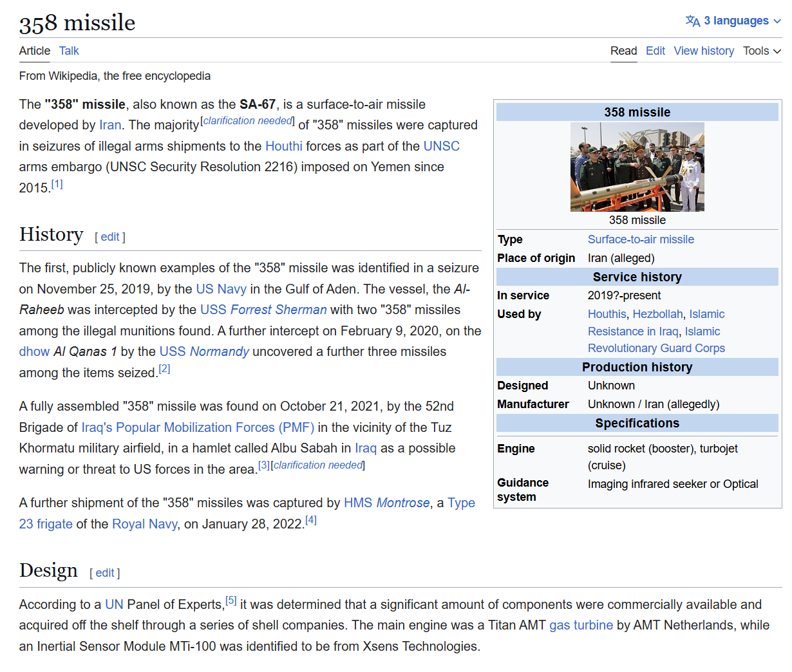
Task: Click the Specifications infobox header
Action: click(x=637, y=423)
